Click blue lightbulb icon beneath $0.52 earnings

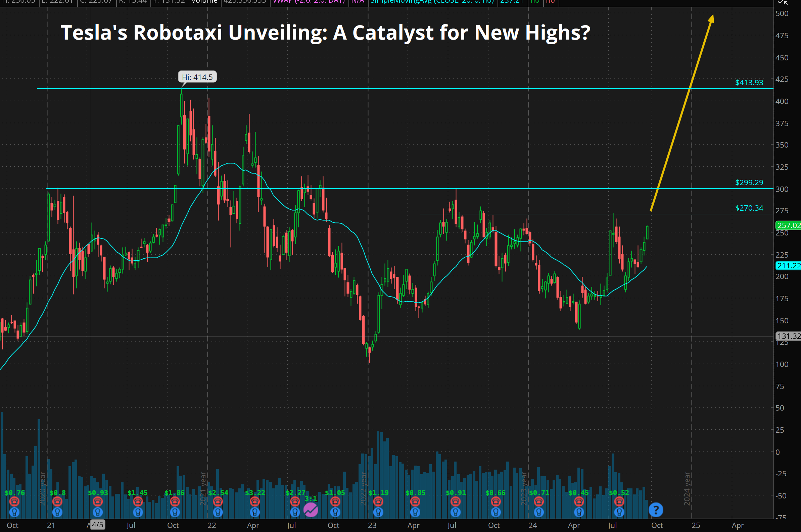(x=619, y=512)
